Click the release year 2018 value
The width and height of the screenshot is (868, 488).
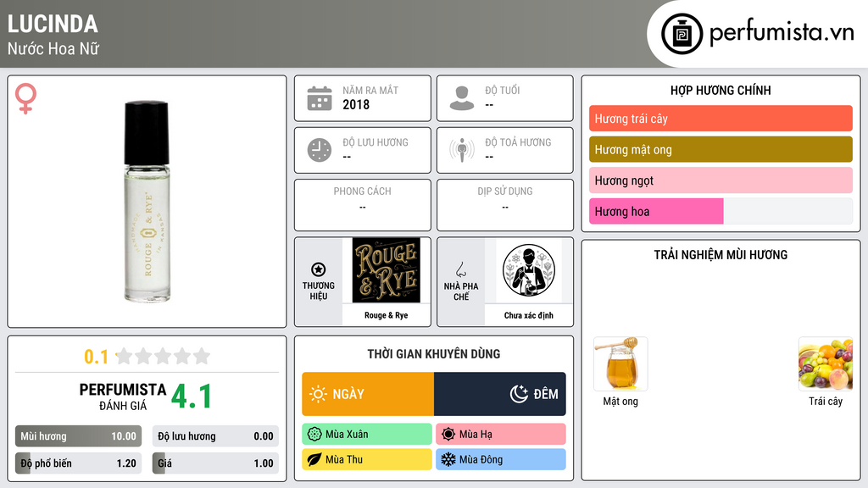click(356, 104)
